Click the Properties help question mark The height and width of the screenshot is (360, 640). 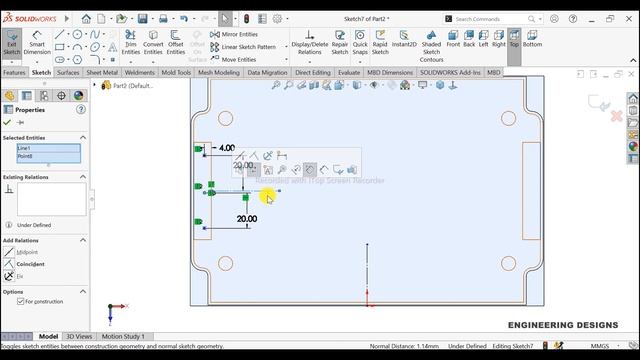(x=81, y=109)
